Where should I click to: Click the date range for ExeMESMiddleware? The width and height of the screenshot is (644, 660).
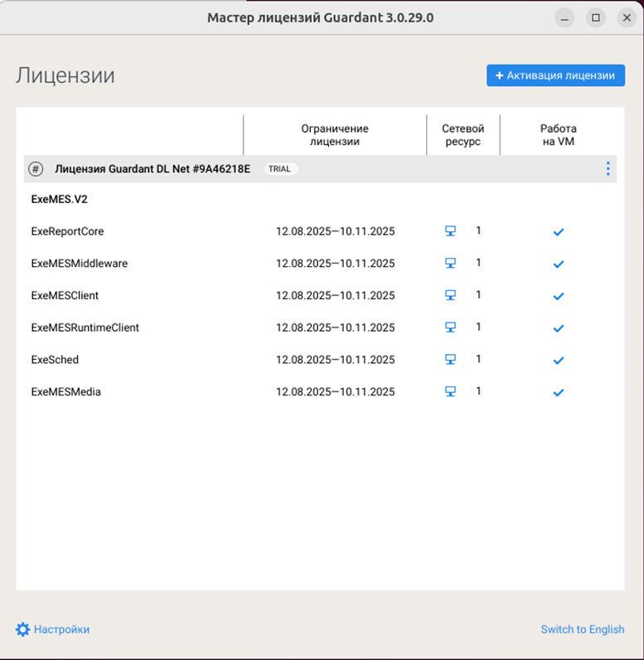point(335,263)
